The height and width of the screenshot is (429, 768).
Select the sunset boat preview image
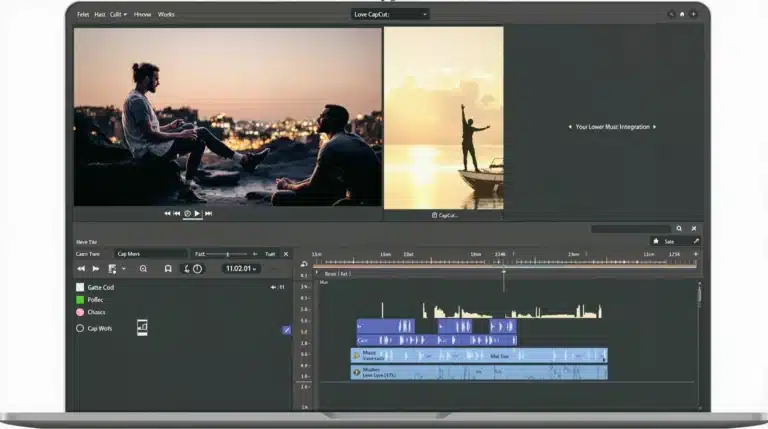click(444, 118)
